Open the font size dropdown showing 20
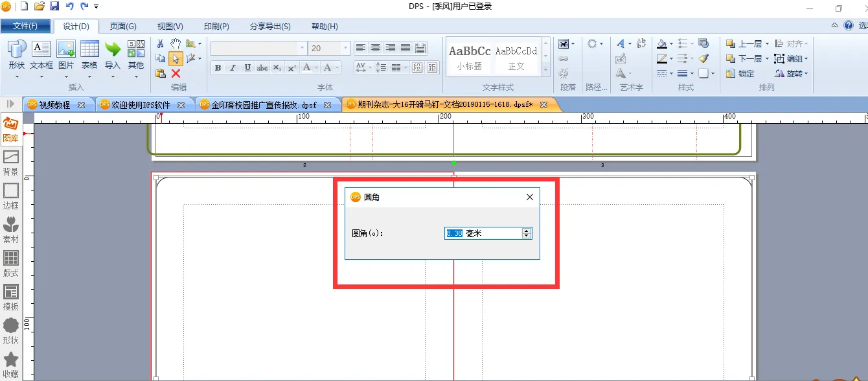The height and width of the screenshot is (381, 868). tap(346, 48)
